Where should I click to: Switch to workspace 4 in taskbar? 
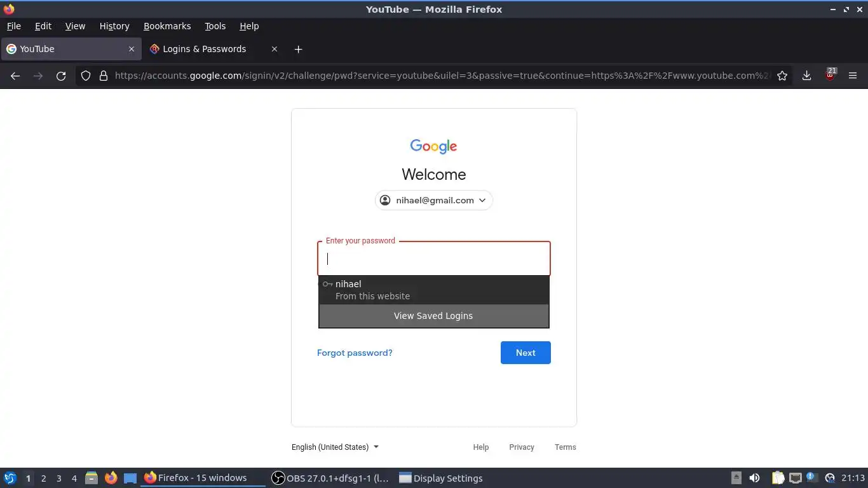pyautogui.click(x=74, y=478)
